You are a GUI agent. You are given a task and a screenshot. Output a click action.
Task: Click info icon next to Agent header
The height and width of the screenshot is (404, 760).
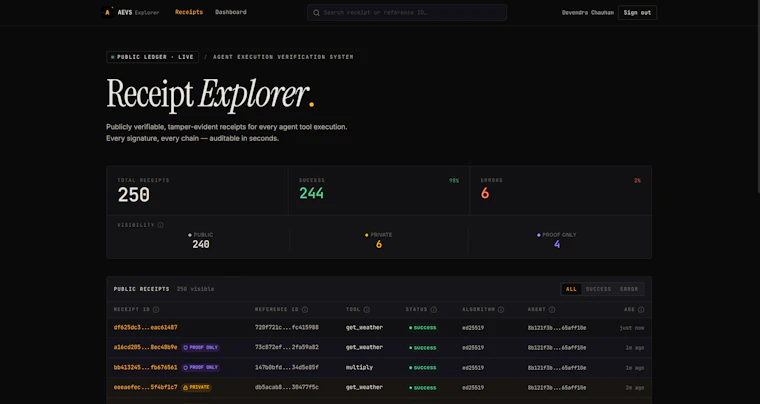click(552, 310)
